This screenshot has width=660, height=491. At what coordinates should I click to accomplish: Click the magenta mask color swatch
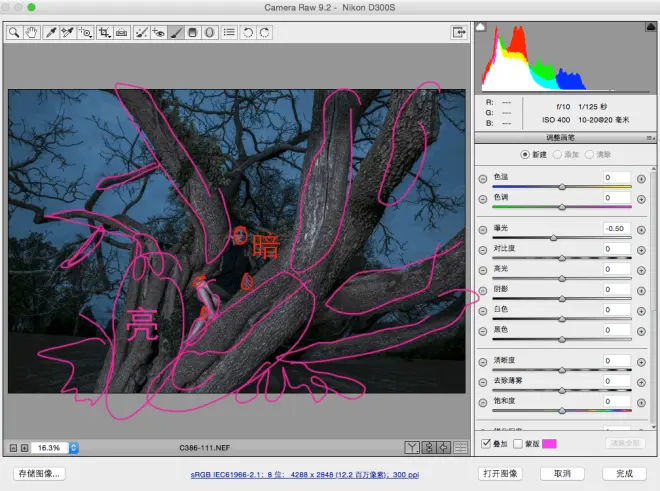click(x=549, y=443)
